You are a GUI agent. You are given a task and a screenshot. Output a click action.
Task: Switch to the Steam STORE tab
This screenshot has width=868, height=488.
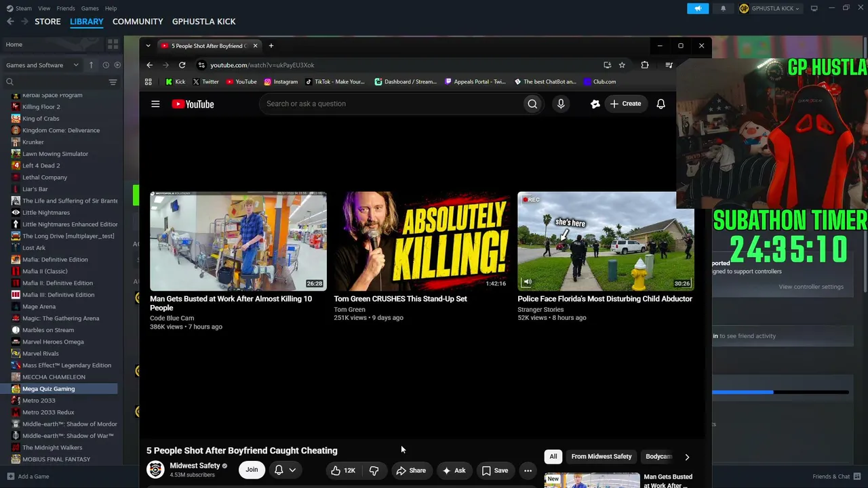(x=47, y=22)
